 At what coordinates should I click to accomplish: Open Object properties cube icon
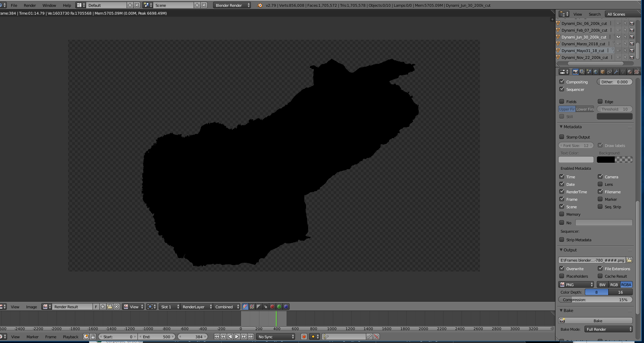[x=602, y=72]
